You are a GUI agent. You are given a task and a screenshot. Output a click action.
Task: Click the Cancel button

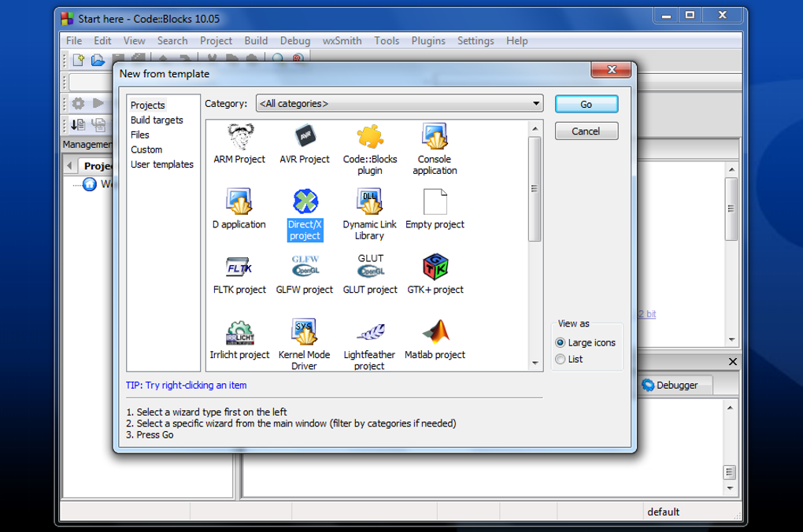pos(587,131)
